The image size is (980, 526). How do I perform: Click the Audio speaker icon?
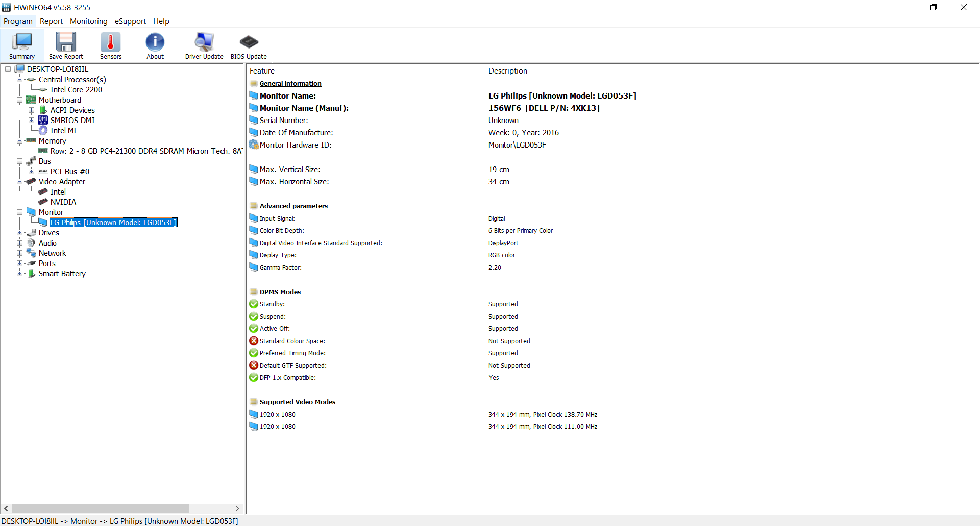point(31,243)
